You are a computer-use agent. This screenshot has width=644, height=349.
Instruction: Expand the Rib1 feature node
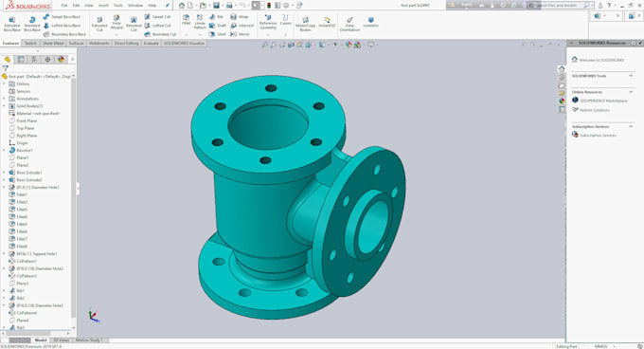tap(4, 290)
